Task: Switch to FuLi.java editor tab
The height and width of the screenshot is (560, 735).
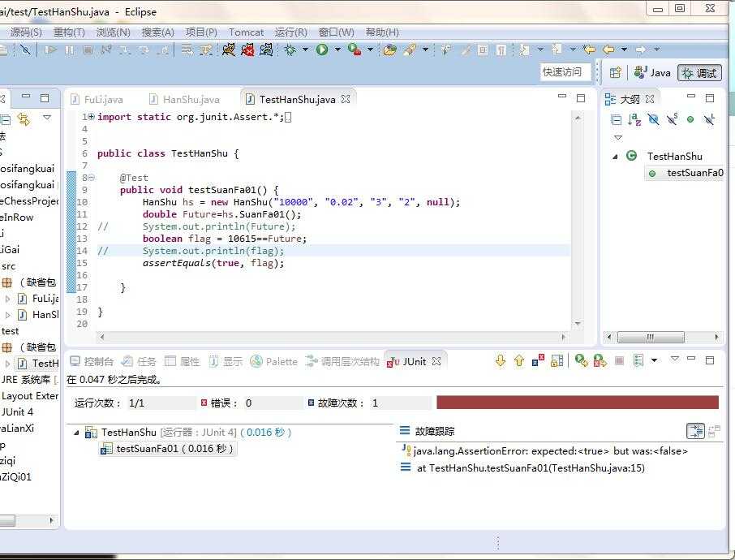Action: tap(98, 100)
